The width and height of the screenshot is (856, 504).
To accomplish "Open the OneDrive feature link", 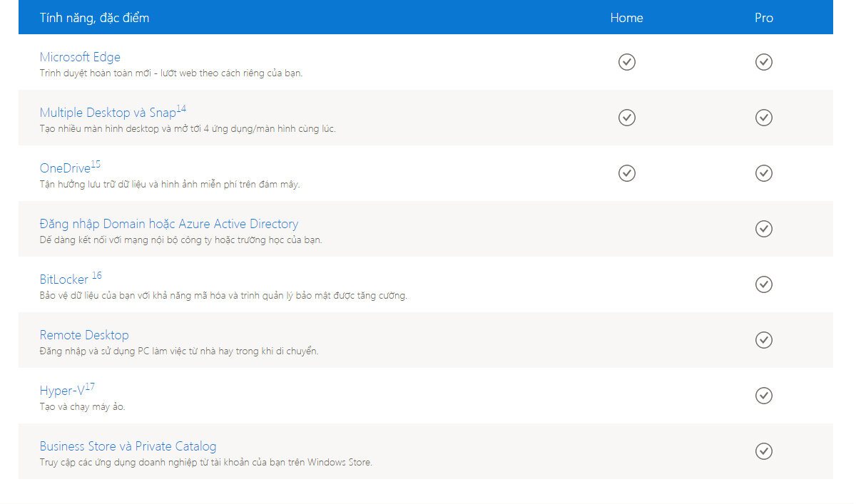I will (x=65, y=168).
